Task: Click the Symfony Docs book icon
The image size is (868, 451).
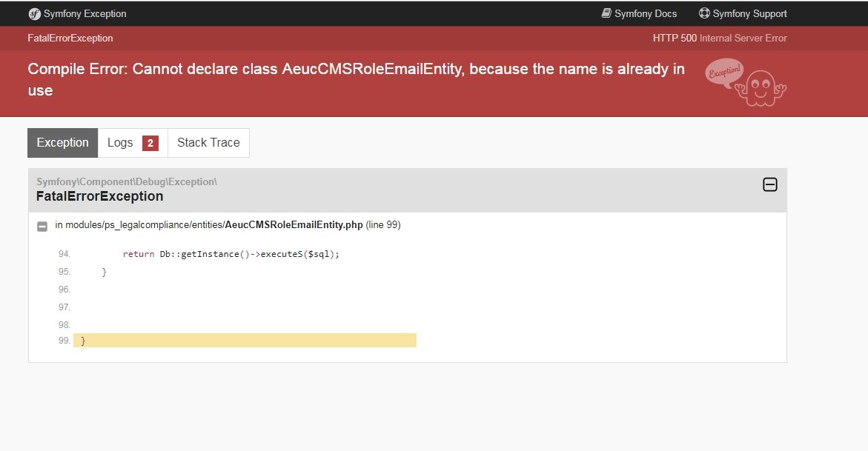Action: [607, 13]
